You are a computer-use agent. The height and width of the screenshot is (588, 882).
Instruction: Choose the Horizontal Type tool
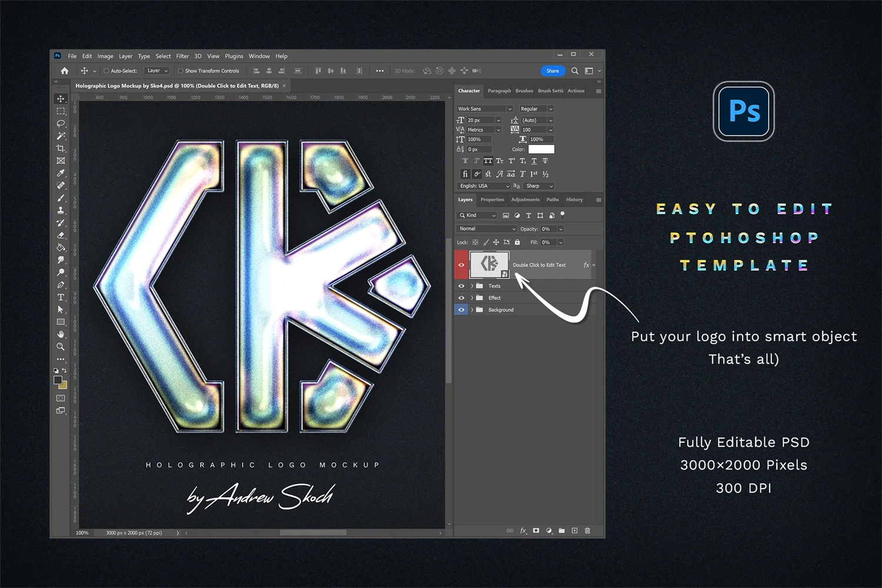click(x=61, y=298)
